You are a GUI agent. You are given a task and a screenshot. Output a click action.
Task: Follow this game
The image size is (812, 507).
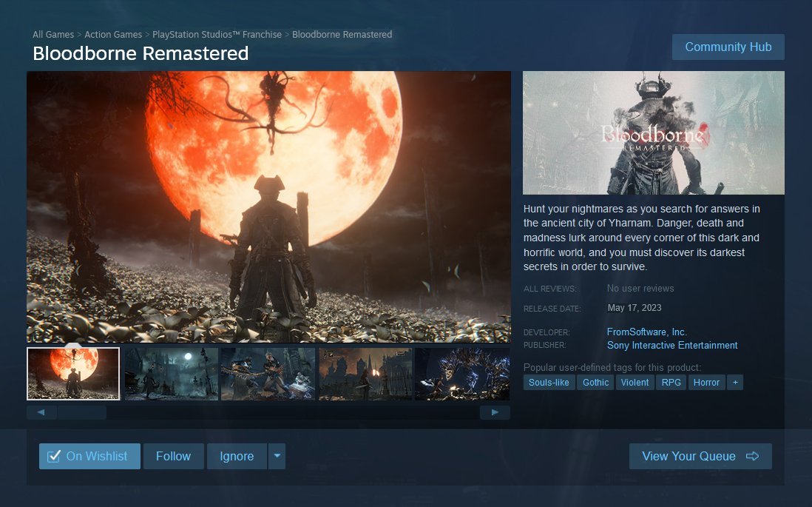pos(174,456)
